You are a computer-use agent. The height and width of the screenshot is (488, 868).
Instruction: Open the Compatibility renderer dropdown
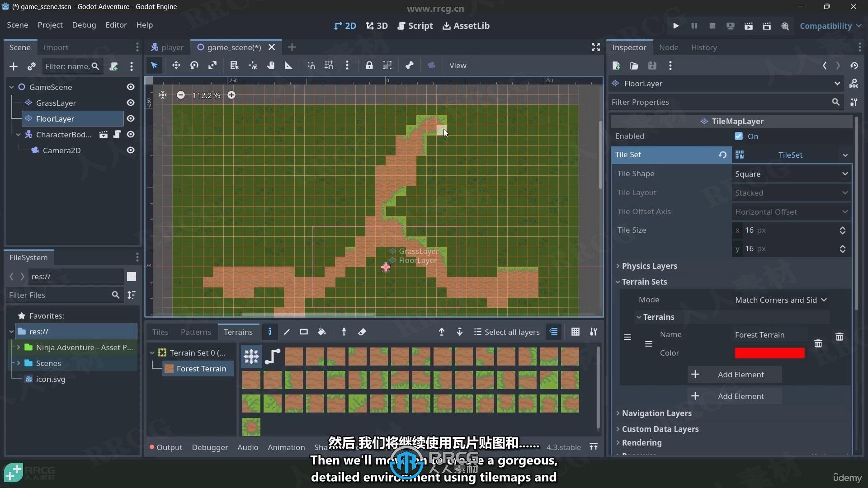click(830, 26)
